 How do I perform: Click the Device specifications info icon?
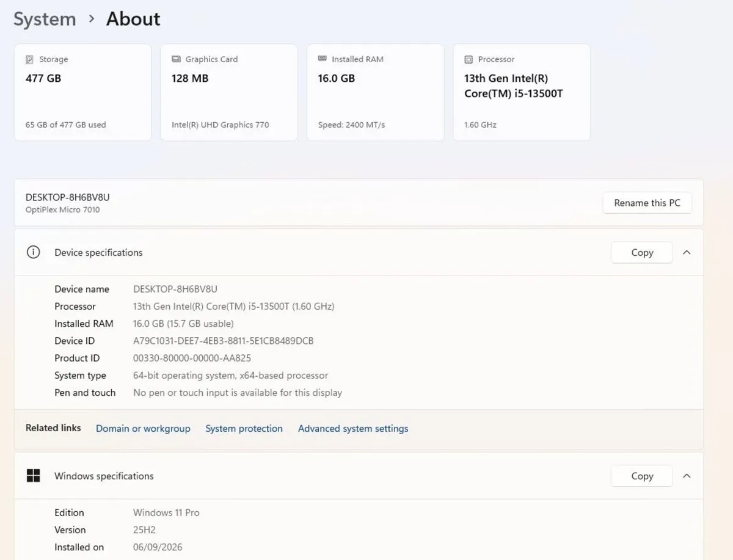33,252
